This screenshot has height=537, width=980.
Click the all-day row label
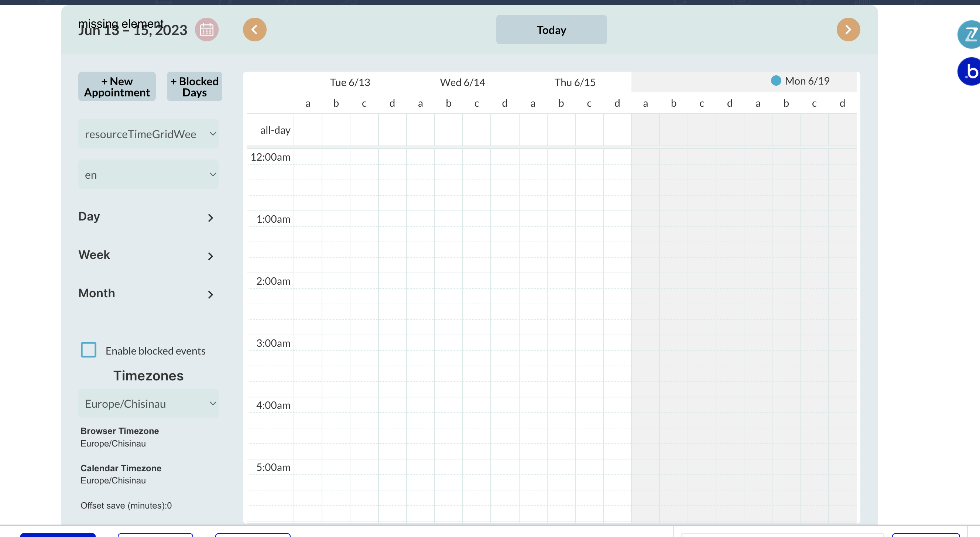tap(275, 130)
